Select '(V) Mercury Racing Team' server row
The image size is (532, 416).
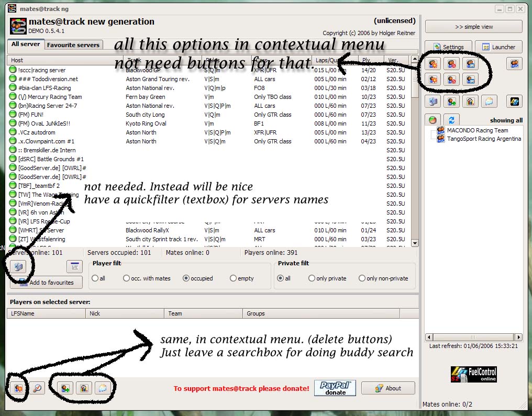point(208,97)
